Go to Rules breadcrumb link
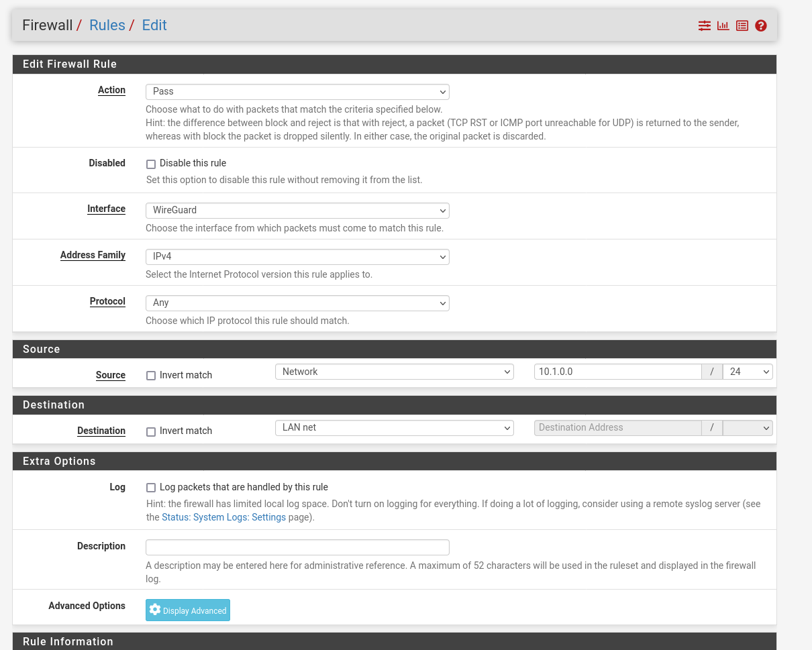 coord(107,25)
